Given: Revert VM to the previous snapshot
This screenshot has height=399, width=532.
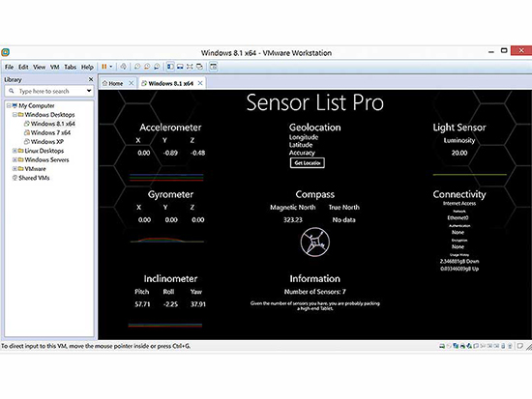Looking at the screenshot, I should tap(147, 67).
